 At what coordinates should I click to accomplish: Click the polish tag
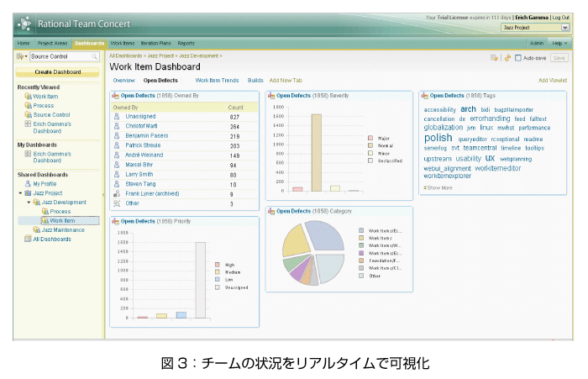pyautogui.click(x=438, y=138)
